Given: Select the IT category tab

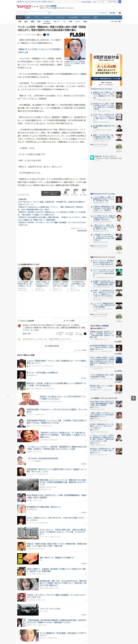Looking at the screenshot, I should pos(64,21).
